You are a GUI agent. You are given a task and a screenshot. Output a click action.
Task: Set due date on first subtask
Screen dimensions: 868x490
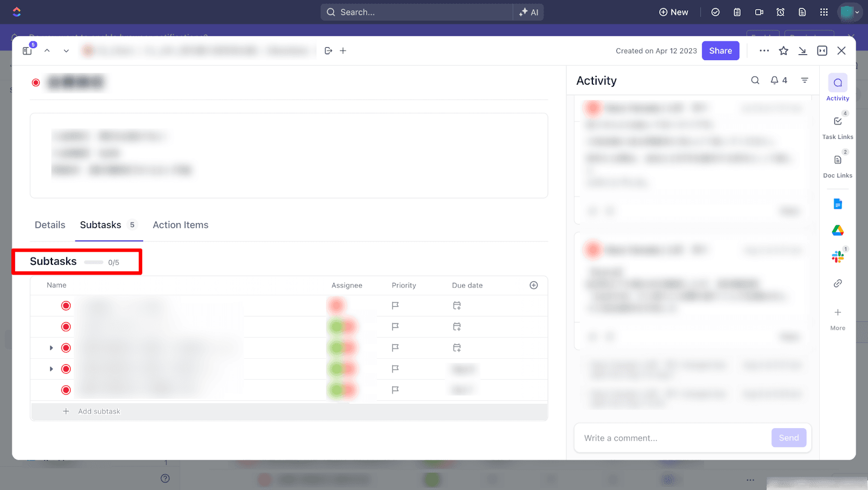pyautogui.click(x=457, y=306)
